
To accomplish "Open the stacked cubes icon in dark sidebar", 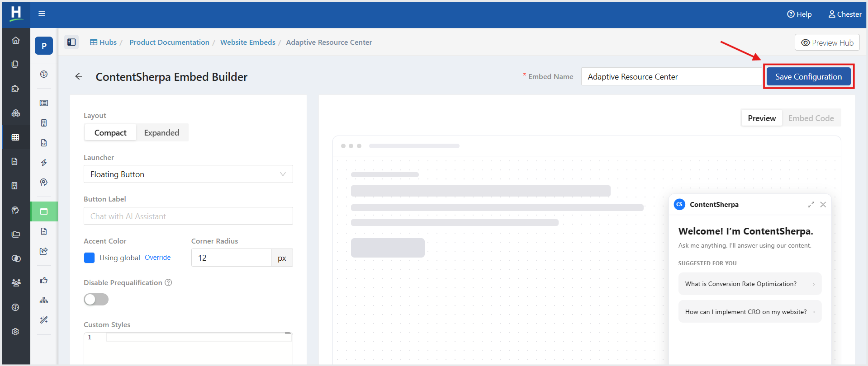I will coord(15,113).
